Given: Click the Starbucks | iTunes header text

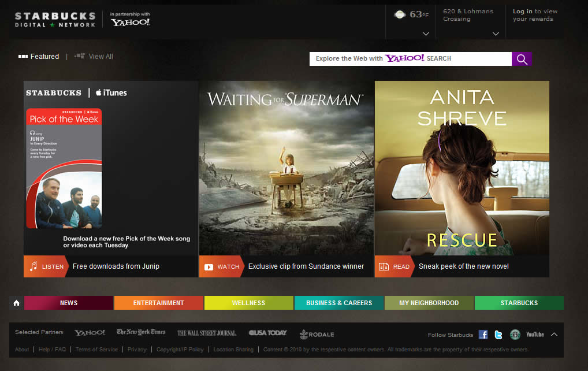Looking at the screenshot, I should (76, 92).
